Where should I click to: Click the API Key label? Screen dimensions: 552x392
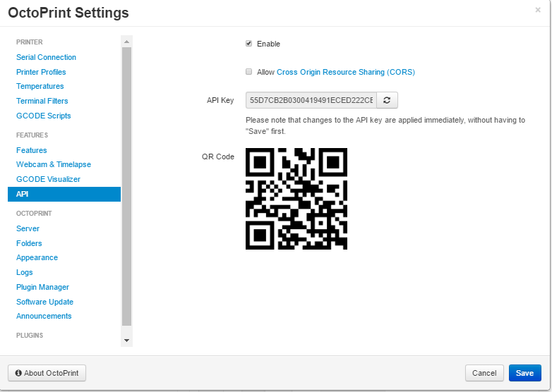click(x=220, y=100)
